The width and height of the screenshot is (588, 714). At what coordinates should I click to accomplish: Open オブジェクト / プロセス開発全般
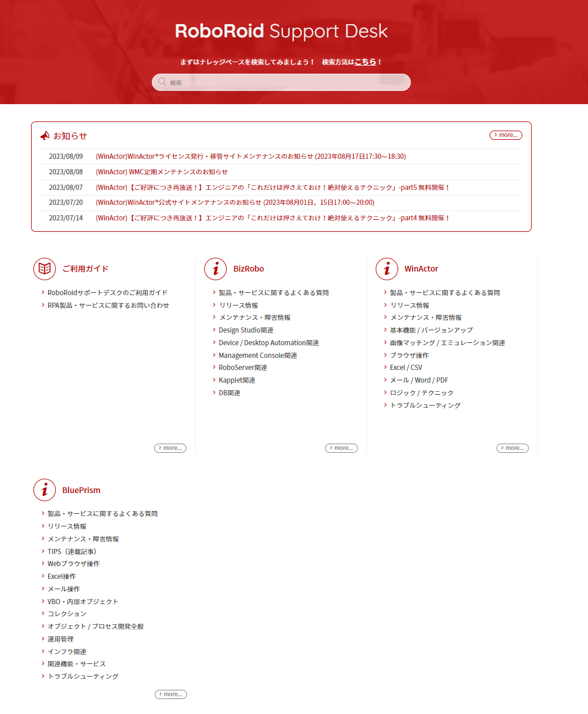coord(96,627)
